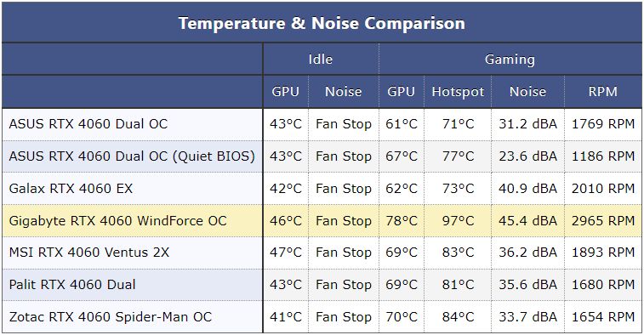Click ASUS RTX 4060 Dual OC (Quiet BIOS) label
Viewport: 644px width, 335px height.
click(132, 156)
